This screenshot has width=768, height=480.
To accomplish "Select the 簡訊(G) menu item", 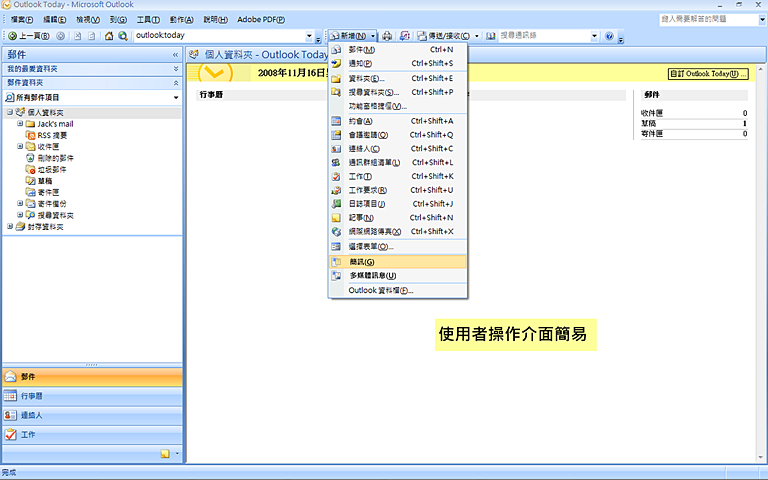I will pos(398,262).
